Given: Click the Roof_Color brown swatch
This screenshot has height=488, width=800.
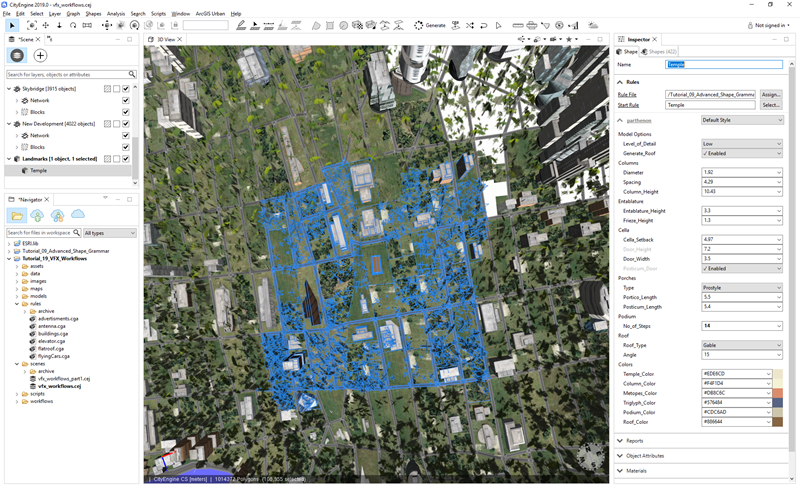Looking at the screenshot, I should pos(778,422).
